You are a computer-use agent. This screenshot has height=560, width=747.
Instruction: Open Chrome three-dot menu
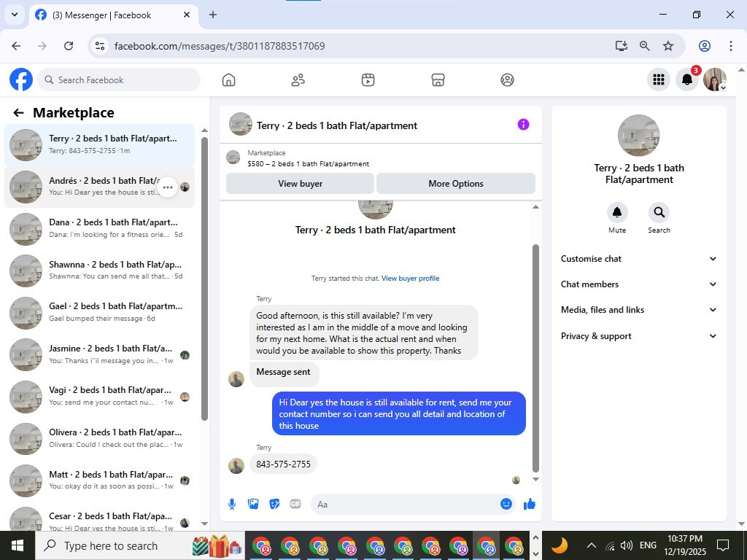730,46
